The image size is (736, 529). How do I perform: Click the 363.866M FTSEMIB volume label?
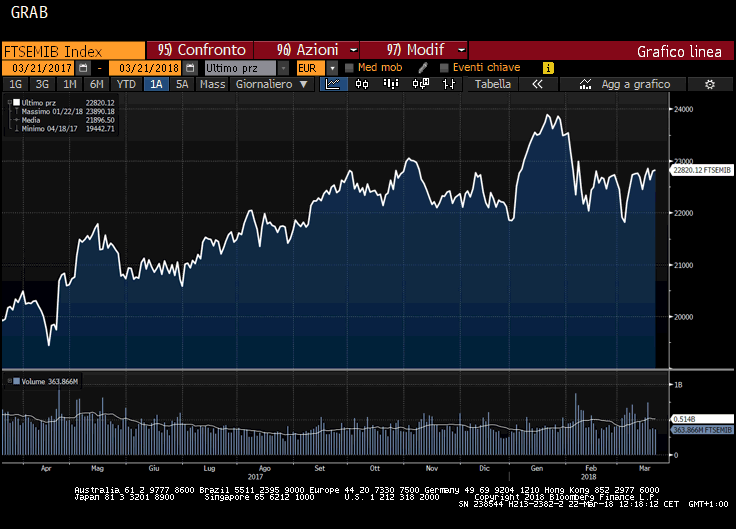coord(702,429)
